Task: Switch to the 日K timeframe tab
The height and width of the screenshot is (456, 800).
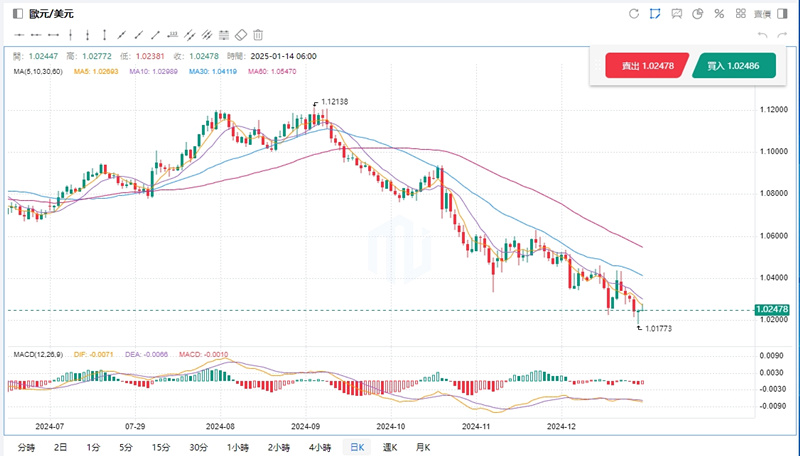Action: (355, 447)
